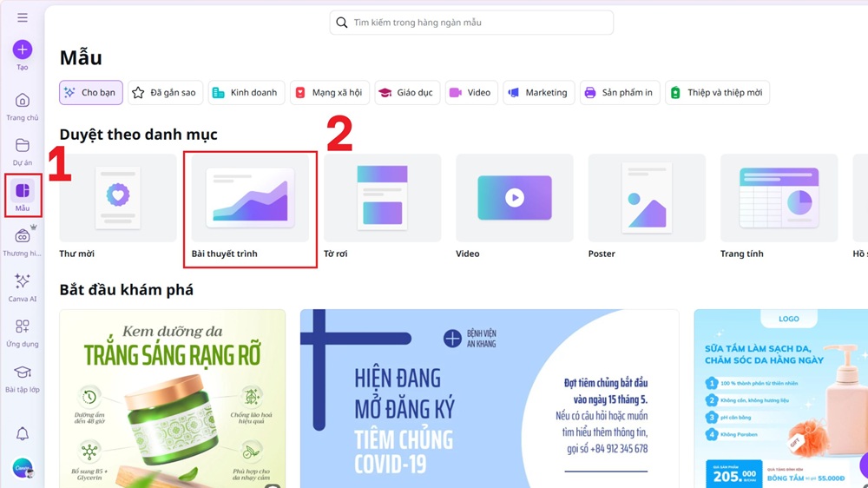Click the Duyệt theo danh mục heading
Image resolution: width=868 pixels, height=488 pixels.
pyautogui.click(x=138, y=135)
